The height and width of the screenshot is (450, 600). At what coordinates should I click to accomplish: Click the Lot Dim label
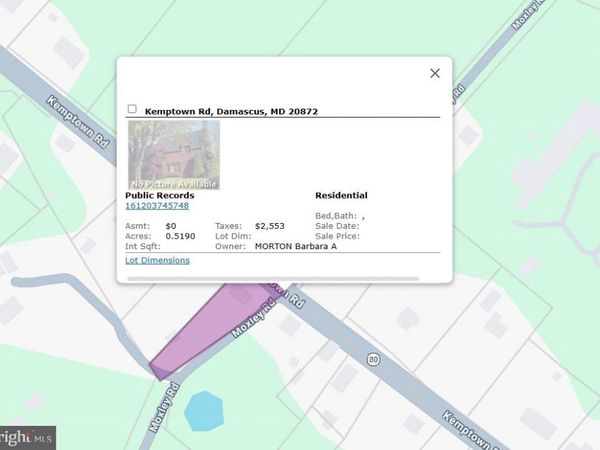[x=233, y=236]
